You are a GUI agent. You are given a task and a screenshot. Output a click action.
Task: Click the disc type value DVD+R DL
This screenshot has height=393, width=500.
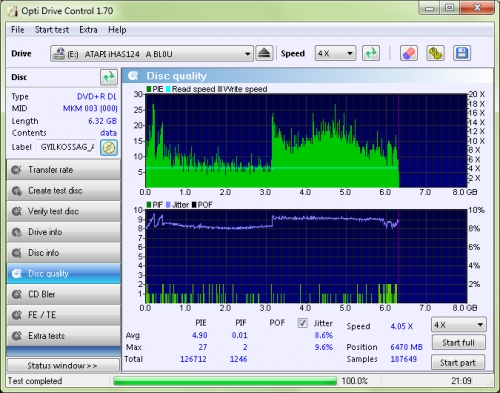coord(97,97)
